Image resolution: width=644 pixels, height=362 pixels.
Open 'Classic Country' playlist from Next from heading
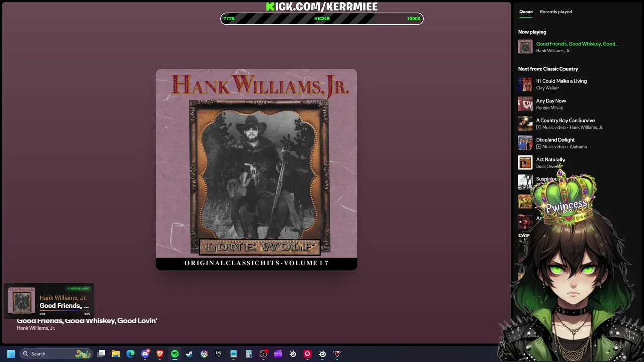coord(561,69)
